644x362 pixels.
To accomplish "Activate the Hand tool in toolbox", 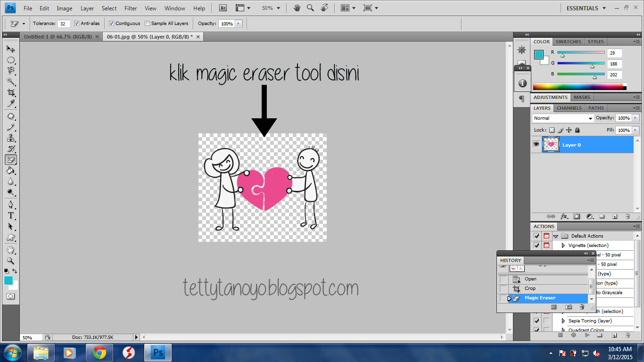I will (11, 250).
